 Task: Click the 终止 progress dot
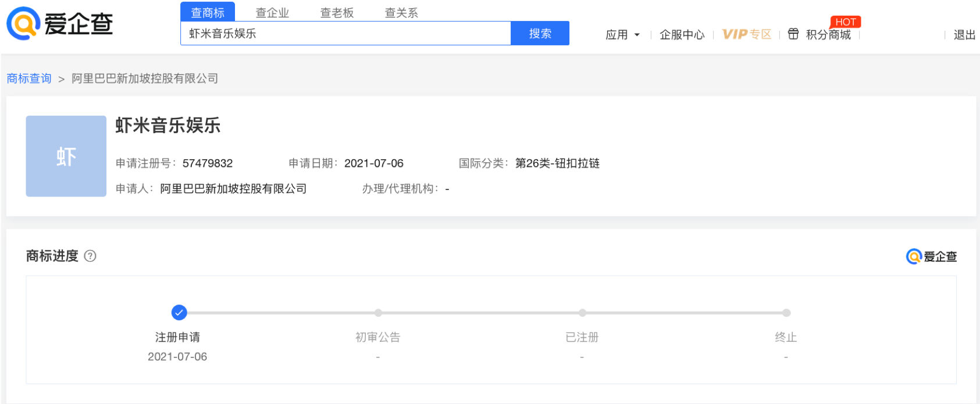coord(786,313)
